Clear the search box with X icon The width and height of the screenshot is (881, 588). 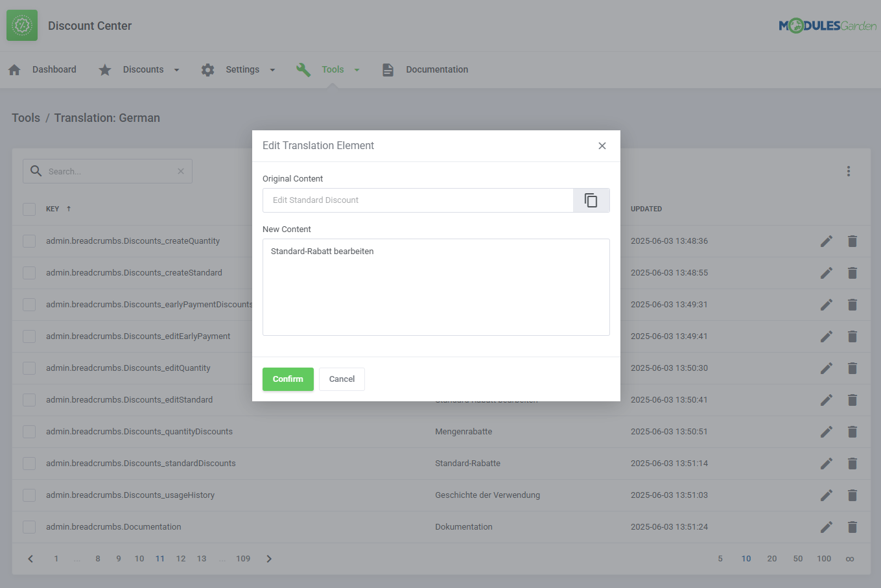click(x=181, y=171)
